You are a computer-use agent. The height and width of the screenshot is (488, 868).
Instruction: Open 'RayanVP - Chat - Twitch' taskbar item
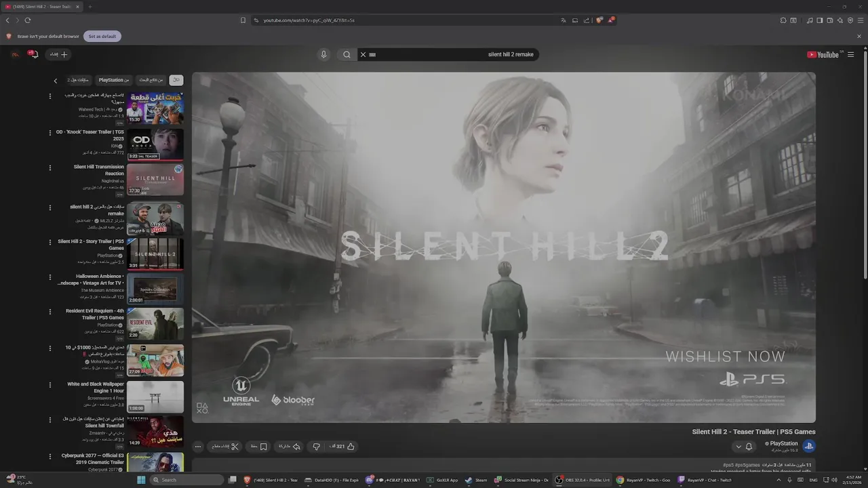click(705, 480)
